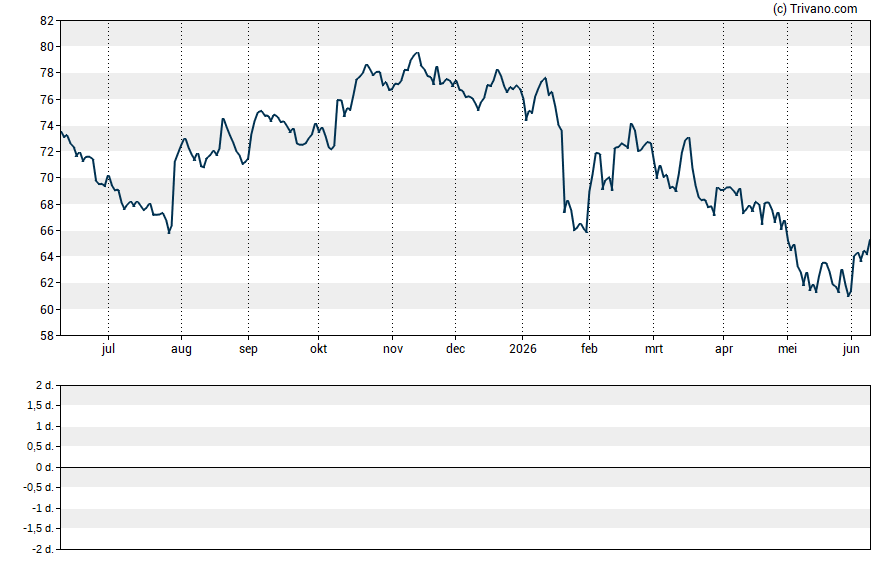Click the '(c) Trivano.com' copyright text
Image resolution: width=888 pixels, height=565 pixels.
[x=815, y=8]
